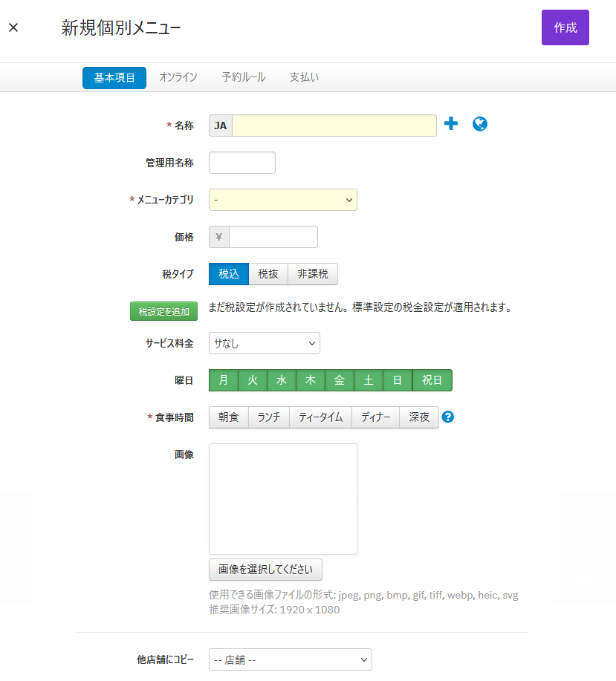Close the new menu form with X
Image resolution: width=616 pixels, height=681 pixels.
point(13,28)
